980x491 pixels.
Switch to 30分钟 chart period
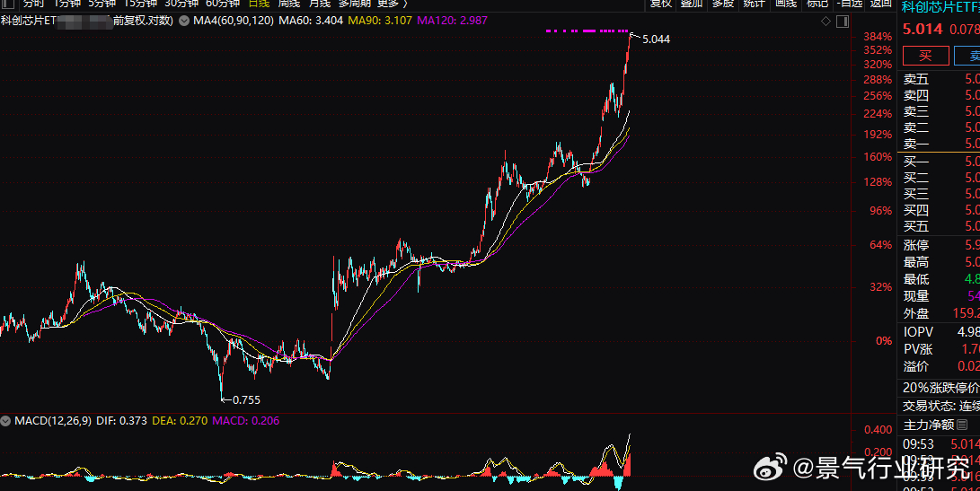tap(181, 3)
